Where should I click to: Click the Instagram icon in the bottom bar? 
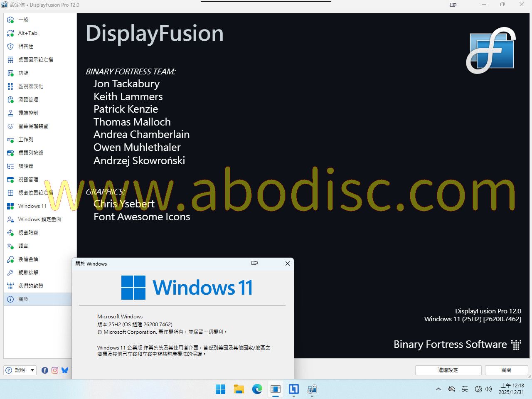55,370
